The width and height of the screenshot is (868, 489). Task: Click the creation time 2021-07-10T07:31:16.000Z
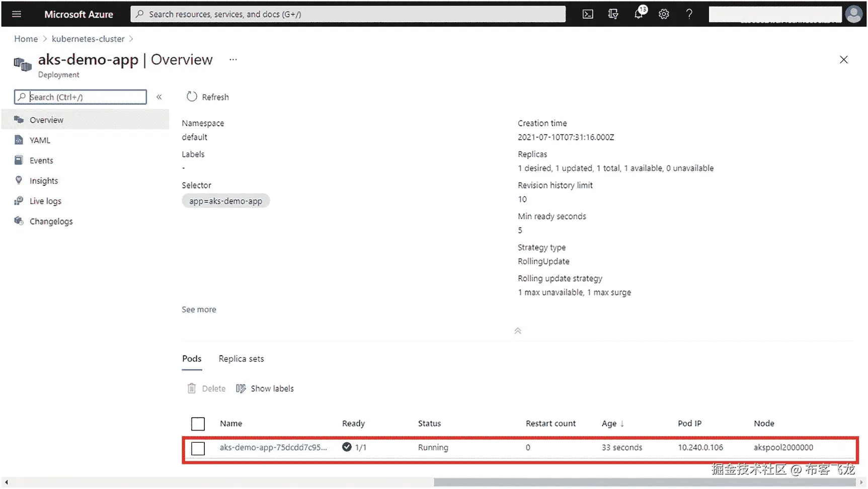[566, 137]
